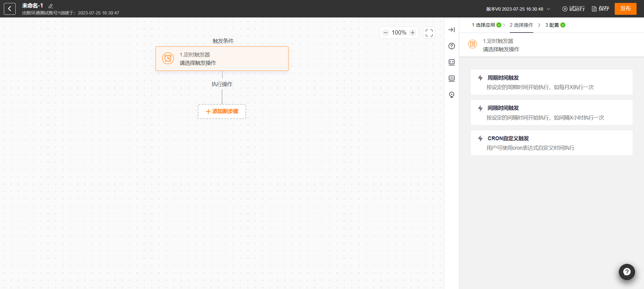
Task: Click the back arrow button
Action: [9, 9]
